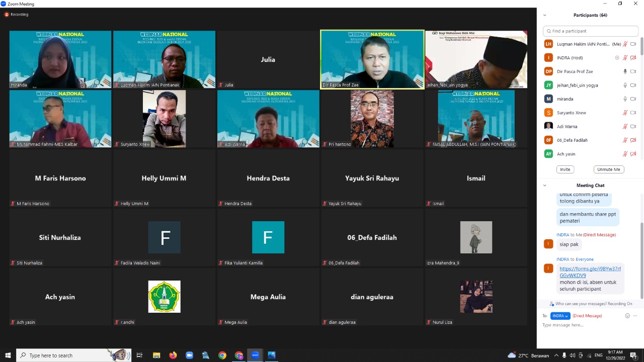This screenshot has height=362, width=644.
Task: Open the chat recipient INDRA dropdown
Action: (x=560, y=316)
